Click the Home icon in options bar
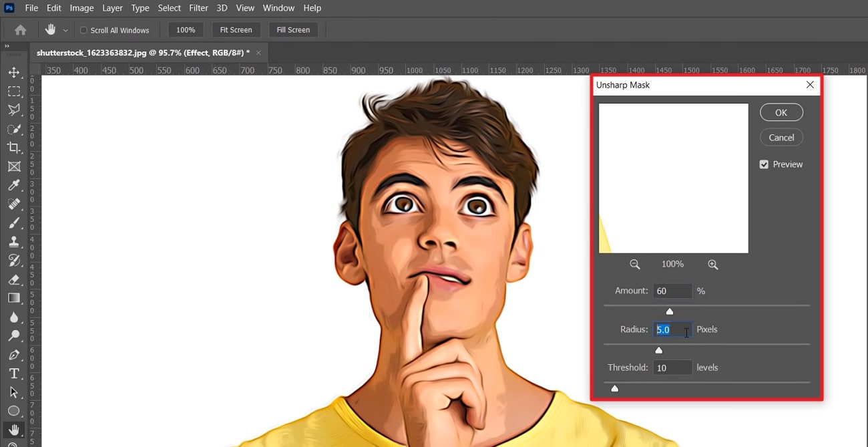The width and height of the screenshot is (868, 447). point(21,30)
